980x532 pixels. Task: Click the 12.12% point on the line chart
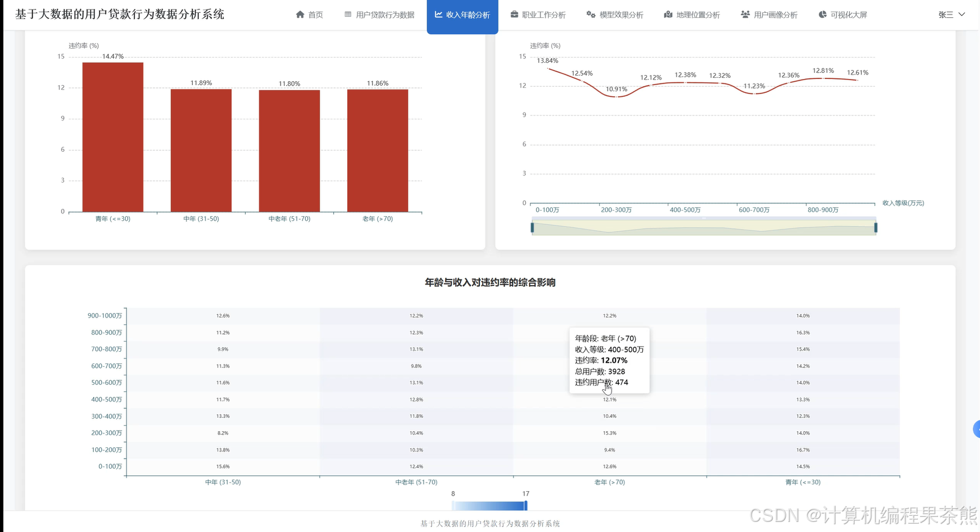click(x=651, y=85)
